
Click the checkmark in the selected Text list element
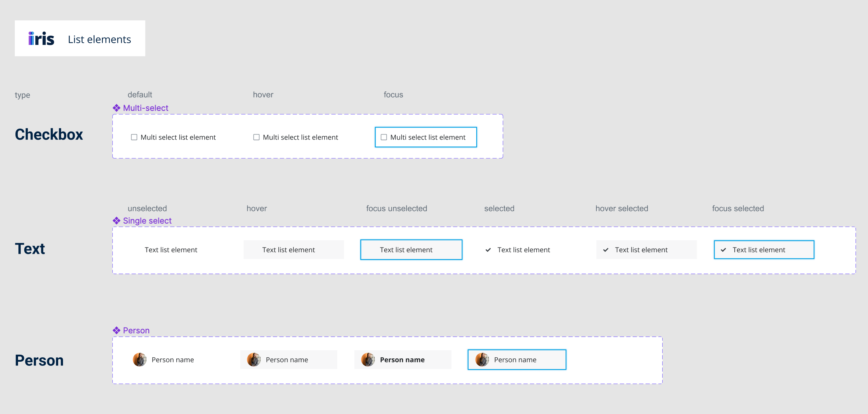click(x=488, y=250)
